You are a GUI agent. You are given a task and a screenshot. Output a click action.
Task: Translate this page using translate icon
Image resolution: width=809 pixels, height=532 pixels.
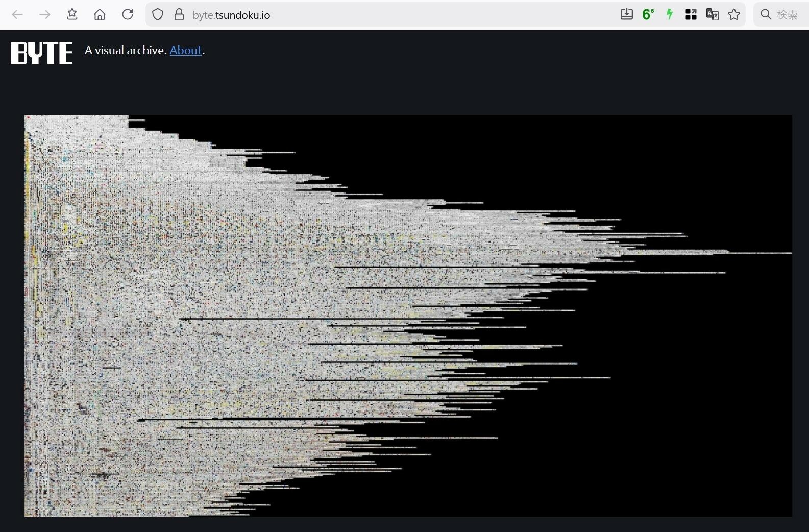[712, 15]
